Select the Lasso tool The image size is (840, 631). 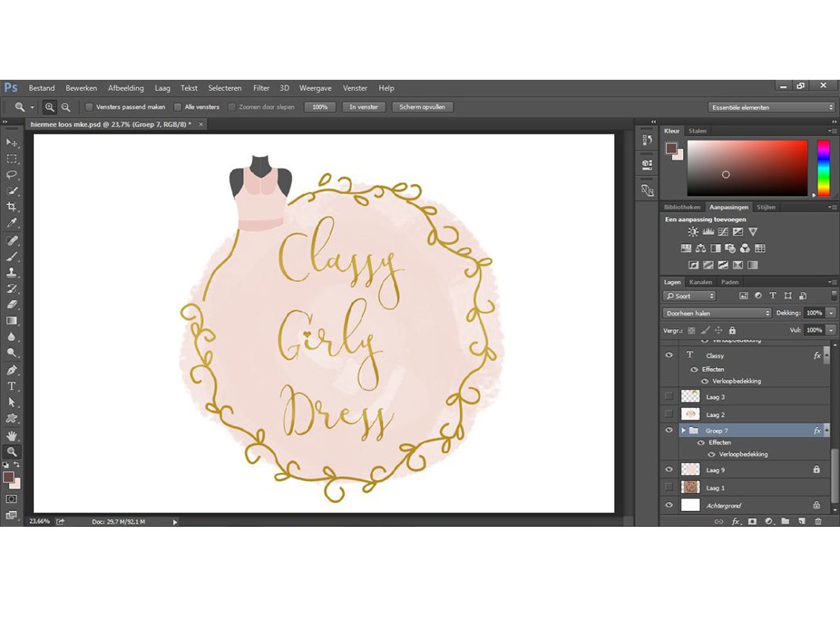coord(11,175)
